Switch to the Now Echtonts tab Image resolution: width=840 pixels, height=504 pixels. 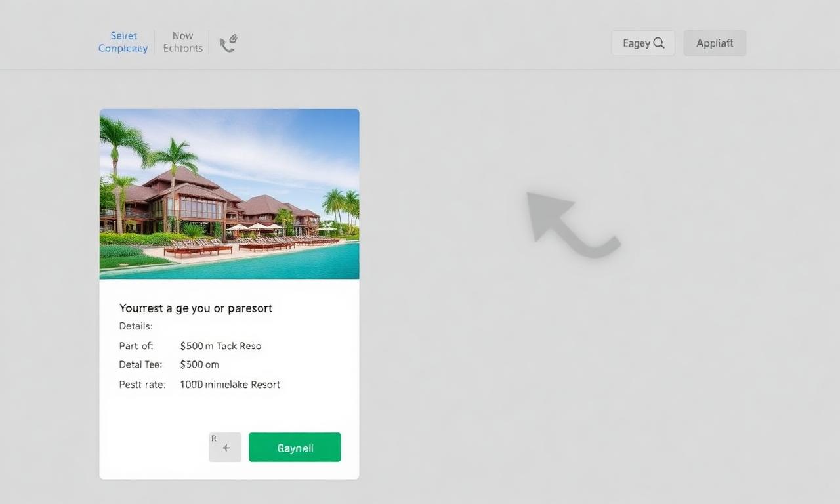pos(182,42)
